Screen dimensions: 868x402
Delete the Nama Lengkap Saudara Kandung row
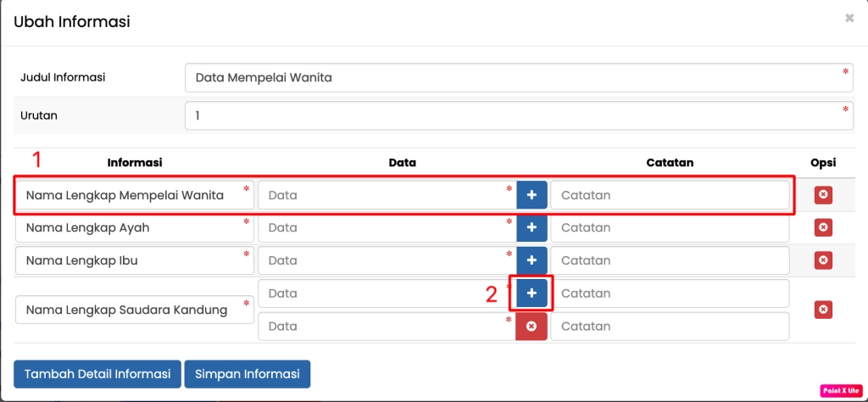pyautogui.click(x=822, y=310)
